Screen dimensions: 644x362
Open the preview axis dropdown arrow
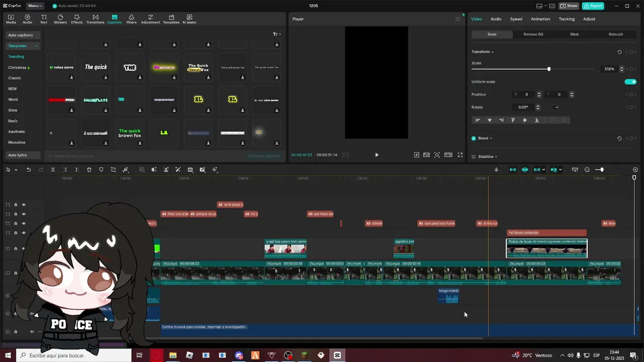click(560, 170)
